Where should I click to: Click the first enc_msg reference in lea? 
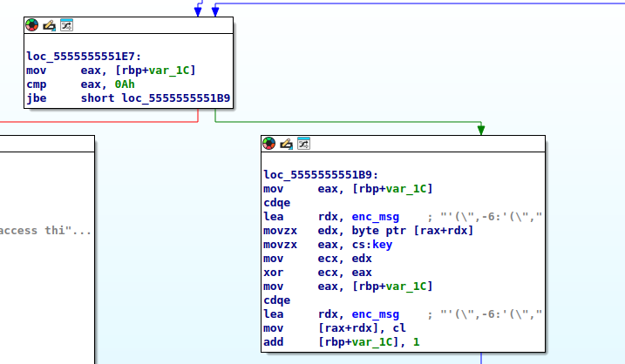375,217
